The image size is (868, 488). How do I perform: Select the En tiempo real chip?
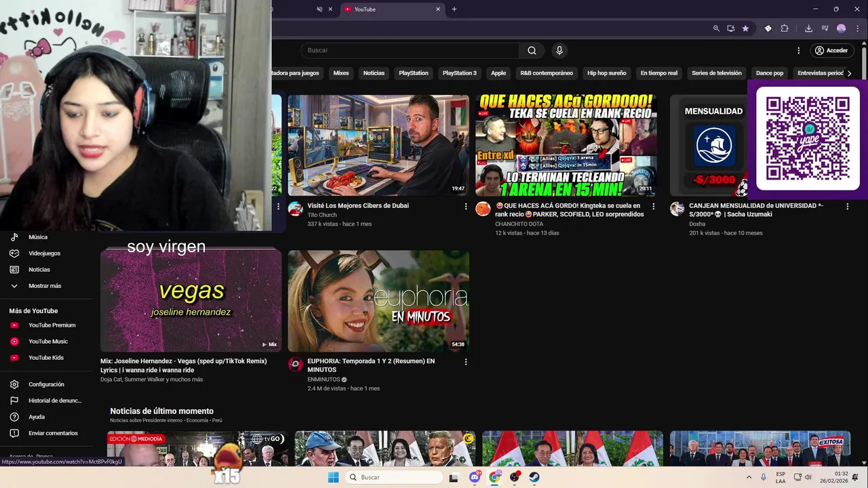coord(659,73)
